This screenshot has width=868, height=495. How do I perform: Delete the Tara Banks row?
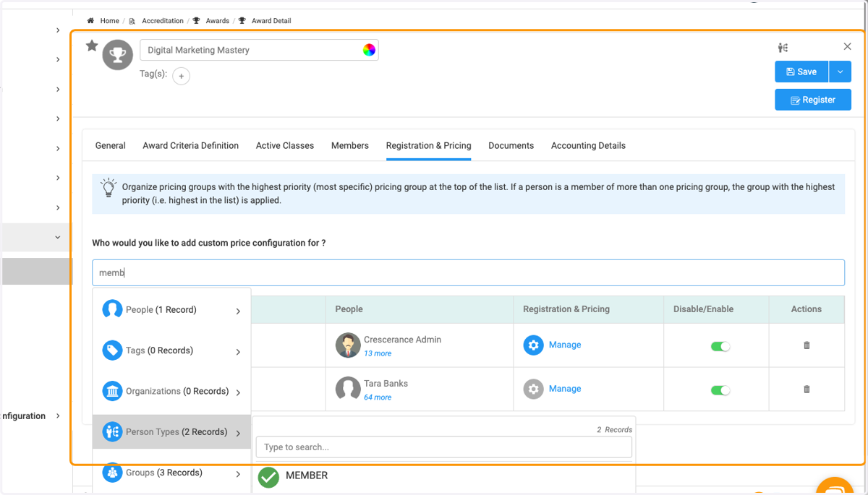pyautogui.click(x=807, y=389)
